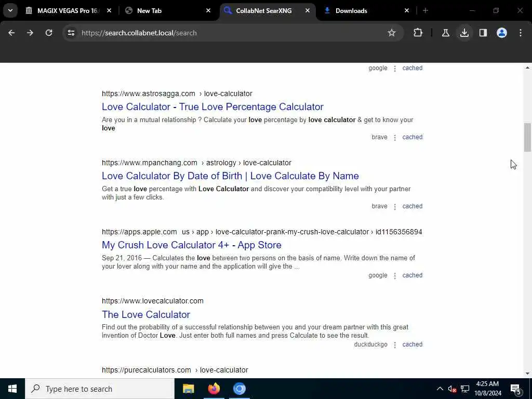Click brave engine label on mpanchang result
The width and height of the screenshot is (532, 399).
point(379,206)
